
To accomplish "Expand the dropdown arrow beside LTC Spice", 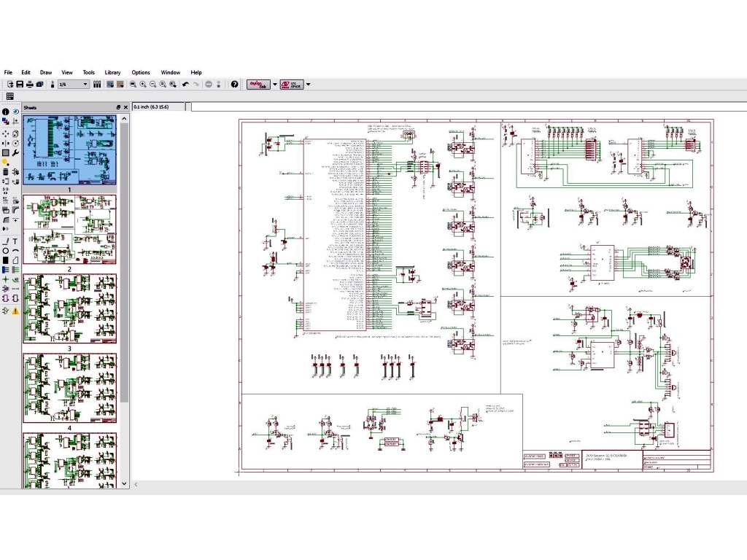I will 308,85.
